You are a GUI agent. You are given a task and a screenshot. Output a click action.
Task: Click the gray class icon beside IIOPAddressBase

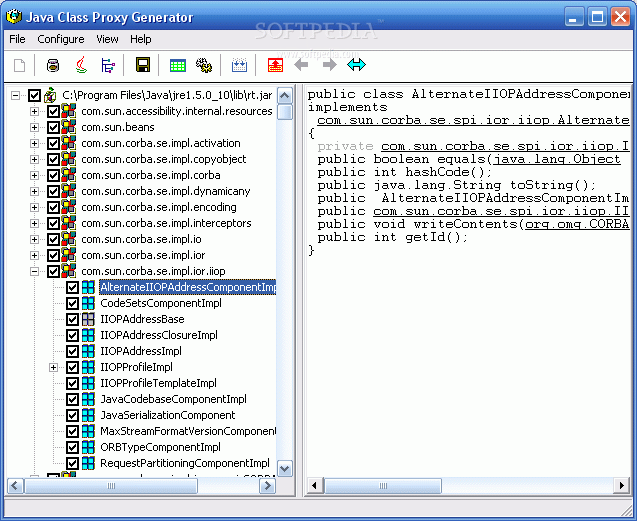(88, 319)
